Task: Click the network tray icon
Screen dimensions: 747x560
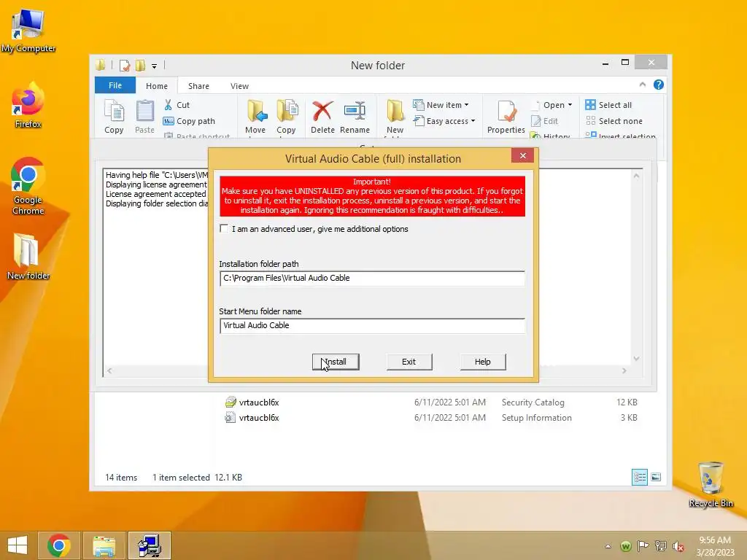Action: tap(661, 546)
